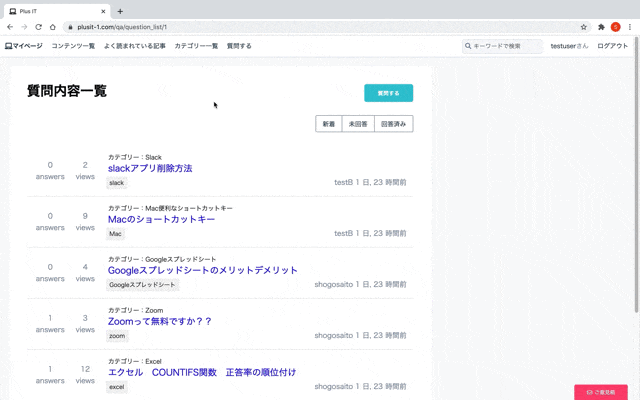Click カテゴリー：Mac便利なショートカットキー label
This screenshot has width=640, height=400.
coord(170,208)
